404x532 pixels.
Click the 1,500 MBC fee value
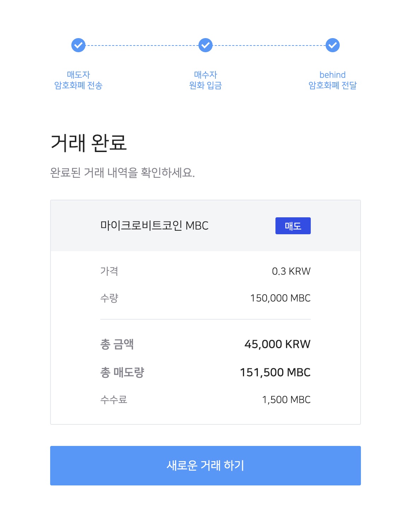click(286, 400)
